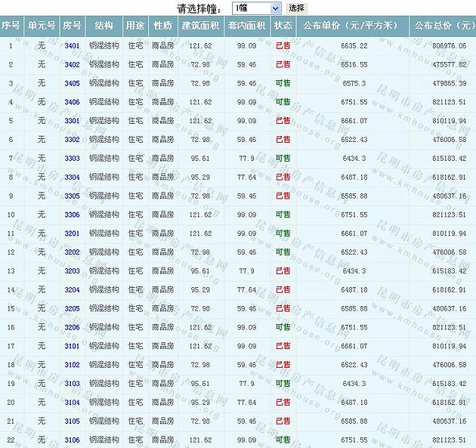Select room number link 3105
Screen dimensions: 476x448
[73, 421]
